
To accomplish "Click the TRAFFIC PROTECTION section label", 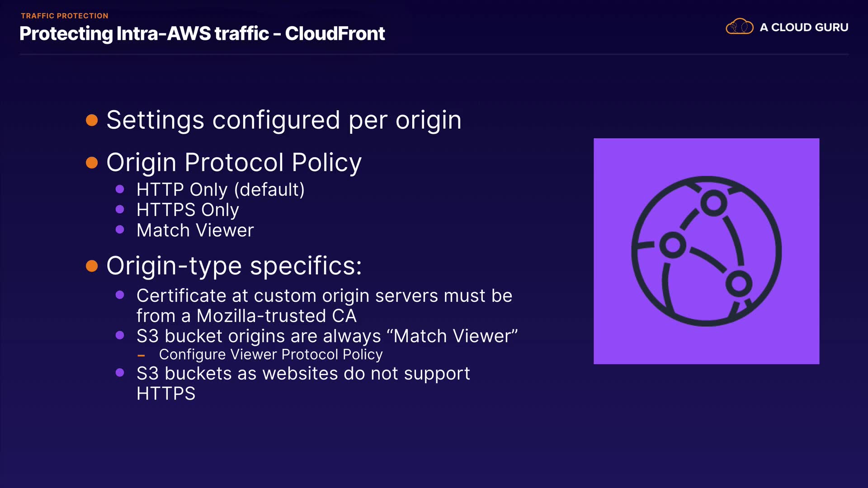I will [65, 16].
